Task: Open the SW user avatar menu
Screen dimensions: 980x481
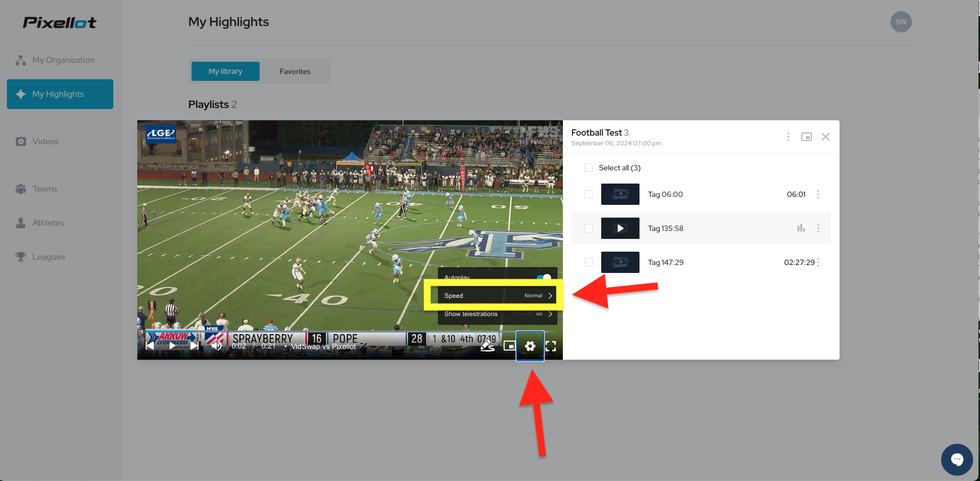Action: tap(901, 22)
